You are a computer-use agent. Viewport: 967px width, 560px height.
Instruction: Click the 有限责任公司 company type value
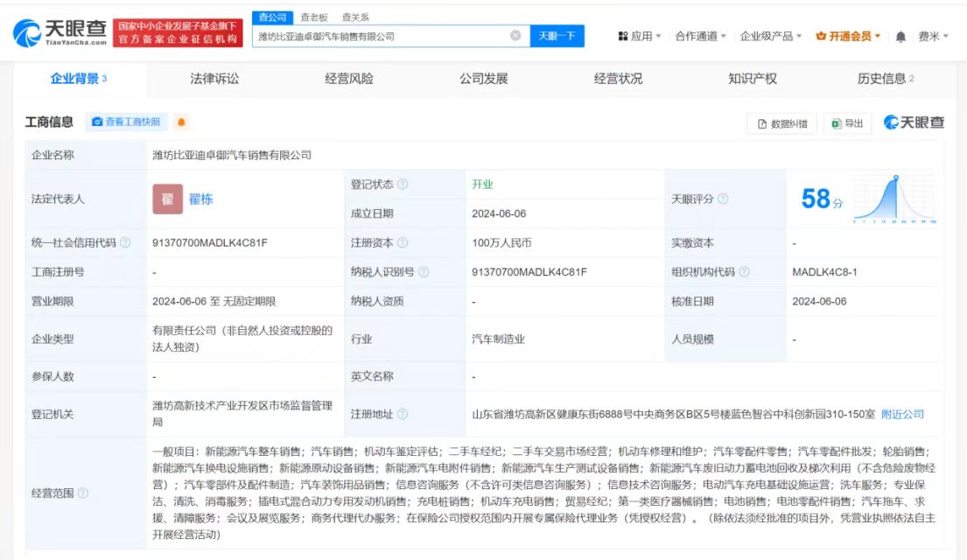point(242,339)
